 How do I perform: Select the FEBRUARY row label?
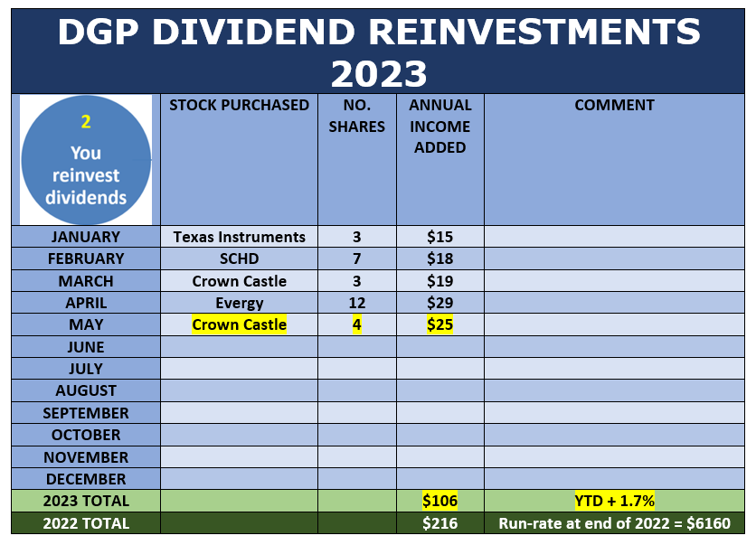86,258
